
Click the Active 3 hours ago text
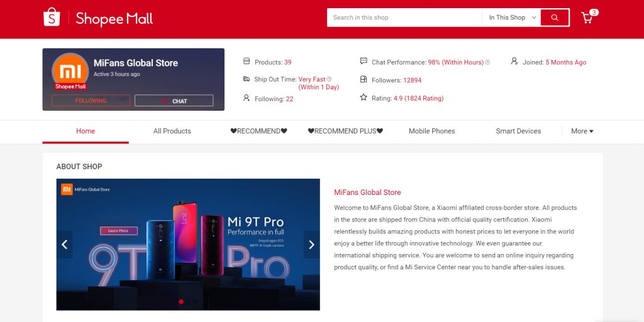click(116, 74)
